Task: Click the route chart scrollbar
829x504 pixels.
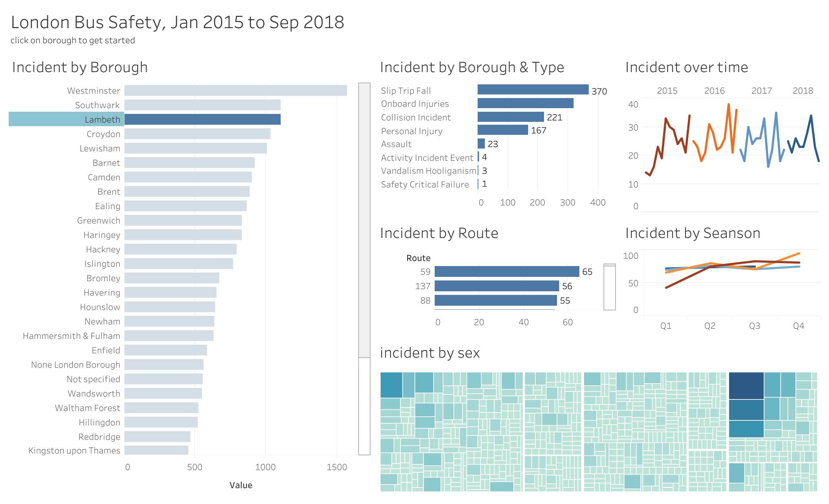Action: (x=610, y=287)
